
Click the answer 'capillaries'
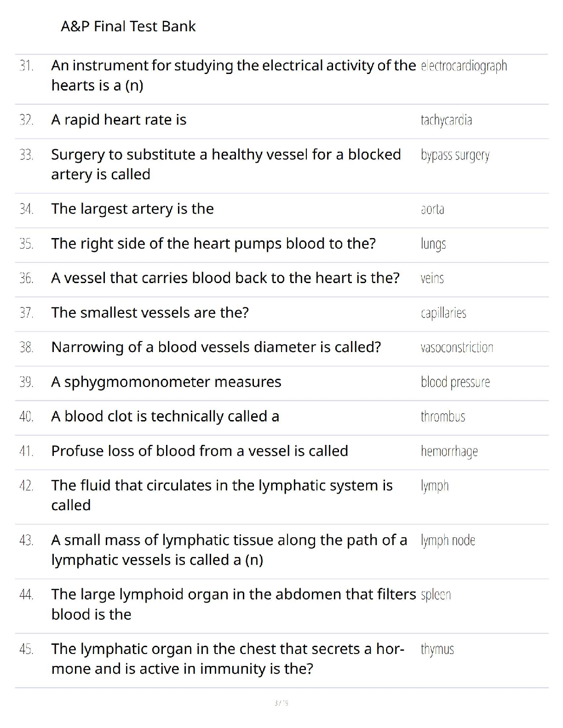[443, 313]
